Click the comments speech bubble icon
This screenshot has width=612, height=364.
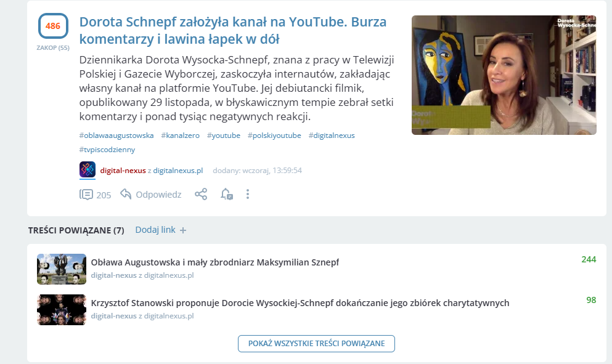coord(86,195)
